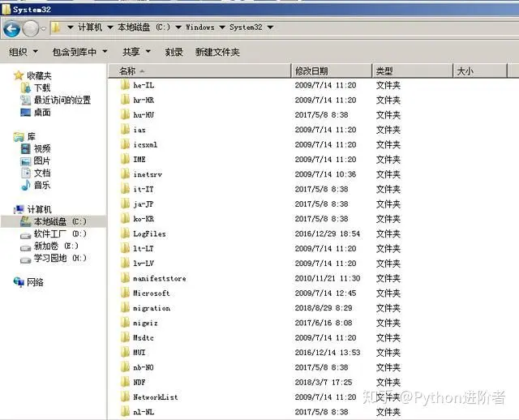Screen dimensions: 519x420
Task: Click the folder icon in address bar
Action: tap(56, 28)
